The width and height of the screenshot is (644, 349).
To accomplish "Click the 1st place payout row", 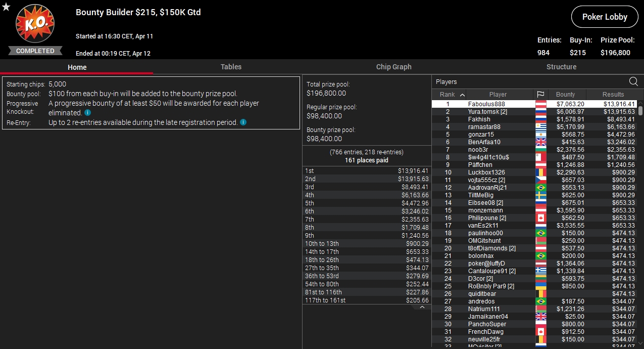I will tap(367, 171).
